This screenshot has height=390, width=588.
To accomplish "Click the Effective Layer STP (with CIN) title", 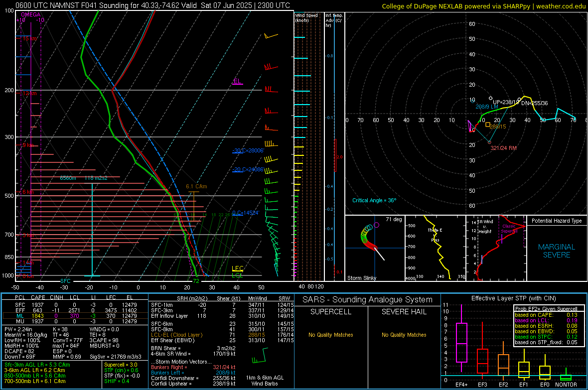I will pyautogui.click(x=514, y=298).
